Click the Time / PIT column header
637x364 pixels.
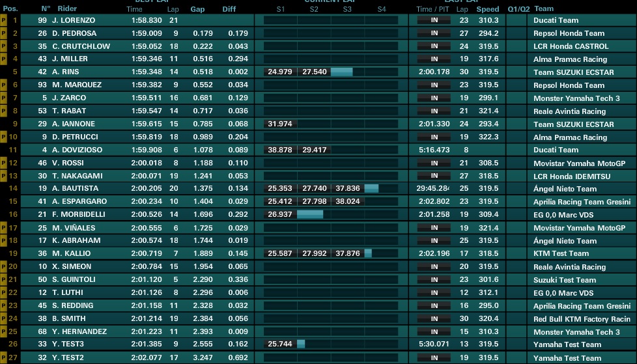point(432,9)
